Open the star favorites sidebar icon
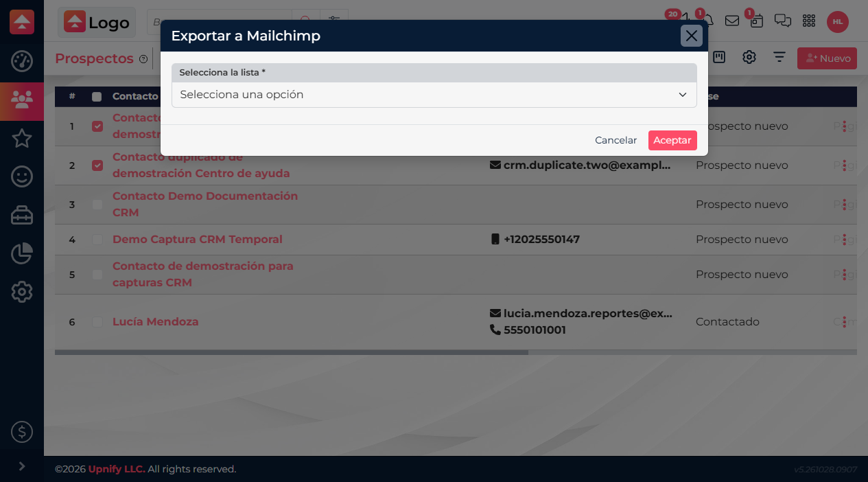 click(22, 139)
